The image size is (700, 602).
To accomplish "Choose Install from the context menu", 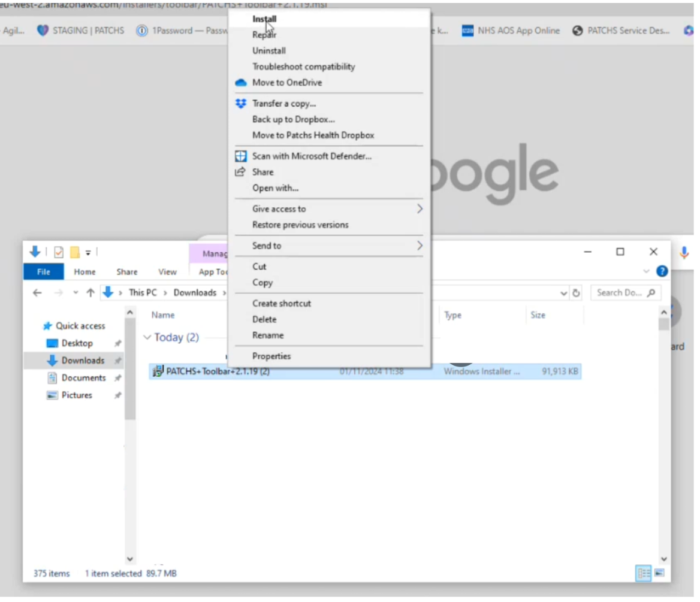I will (264, 19).
